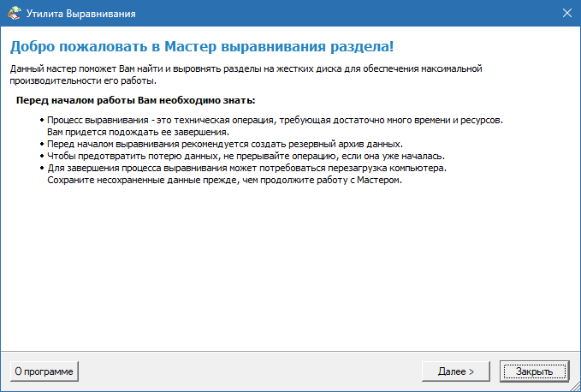Click the Закрыть button
This screenshot has width=581, height=392.
pos(534,371)
